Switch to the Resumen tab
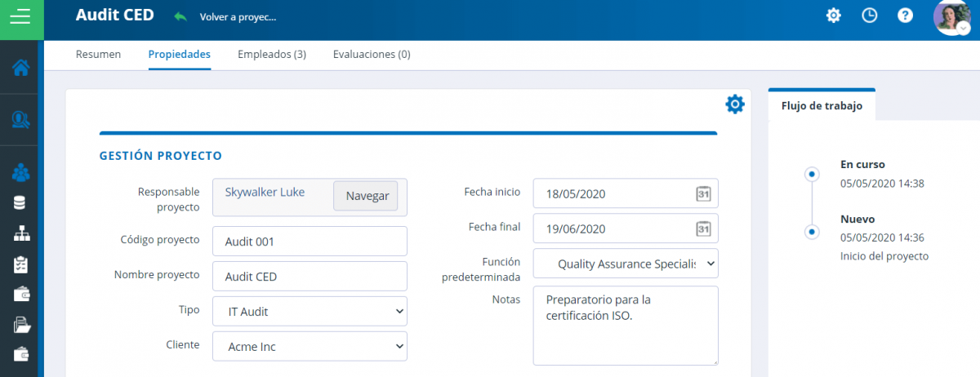Screen dimensions: 980x377 [x=98, y=55]
